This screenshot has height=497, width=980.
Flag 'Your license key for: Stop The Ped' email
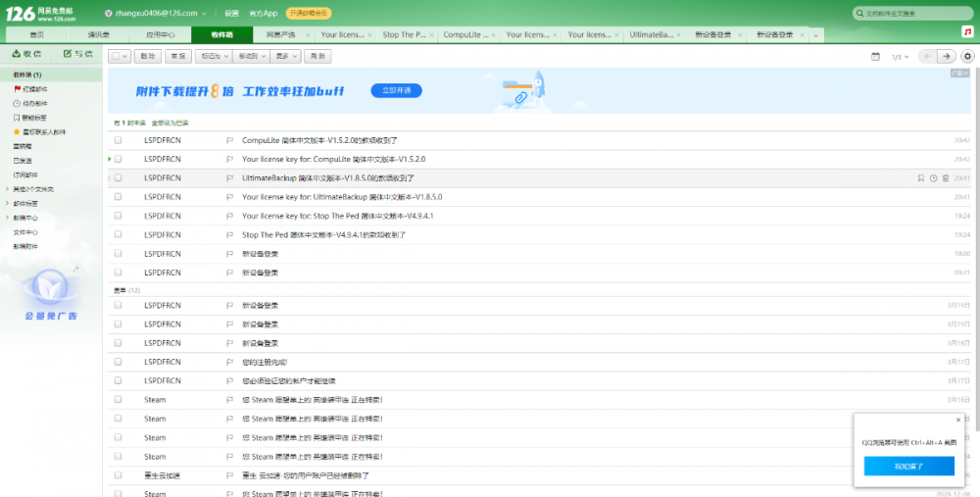coord(229,217)
